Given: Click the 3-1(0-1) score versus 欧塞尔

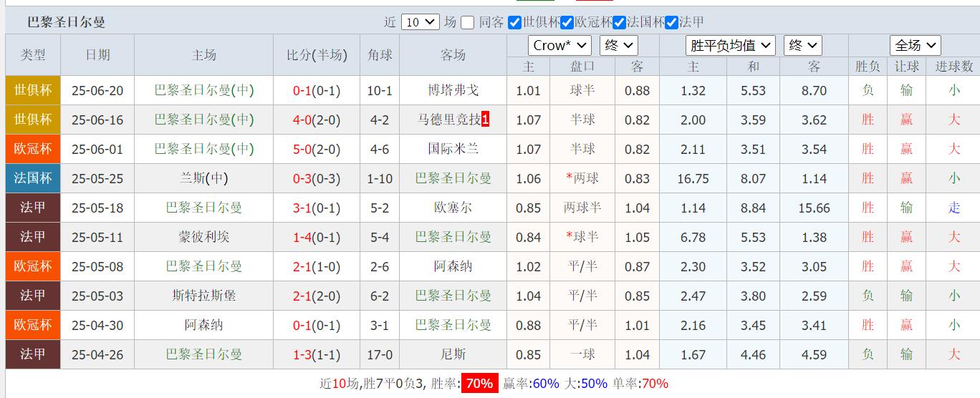Looking at the screenshot, I should coord(317,208).
